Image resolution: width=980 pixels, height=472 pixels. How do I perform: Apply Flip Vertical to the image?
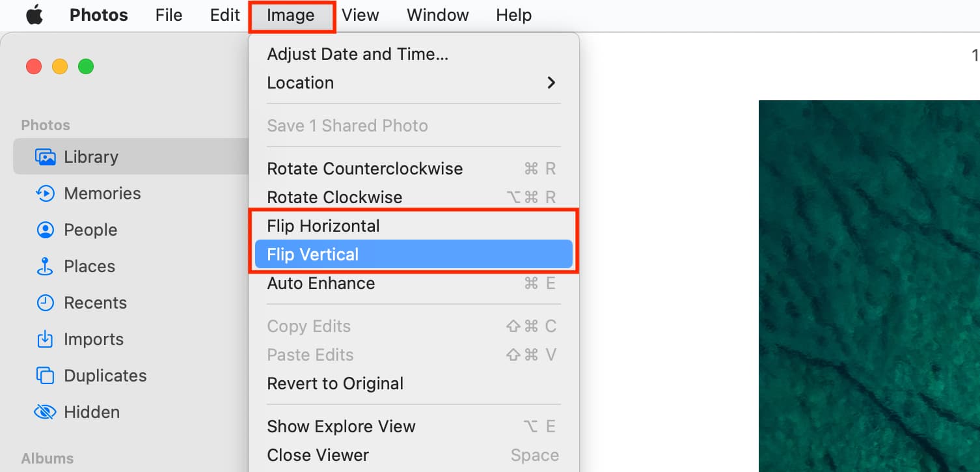[312, 254]
